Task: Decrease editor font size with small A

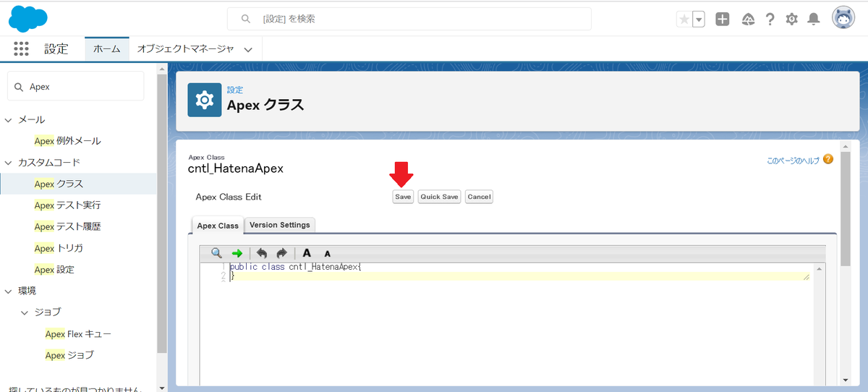Action: coord(328,254)
